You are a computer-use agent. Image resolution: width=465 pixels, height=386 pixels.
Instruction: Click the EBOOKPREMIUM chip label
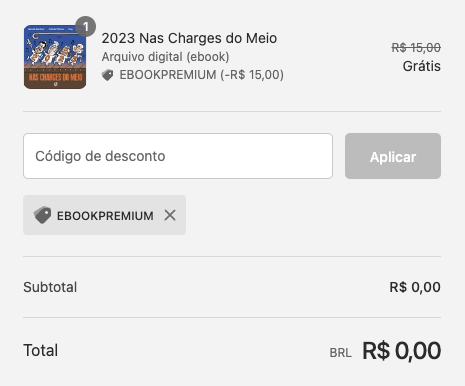105,216
